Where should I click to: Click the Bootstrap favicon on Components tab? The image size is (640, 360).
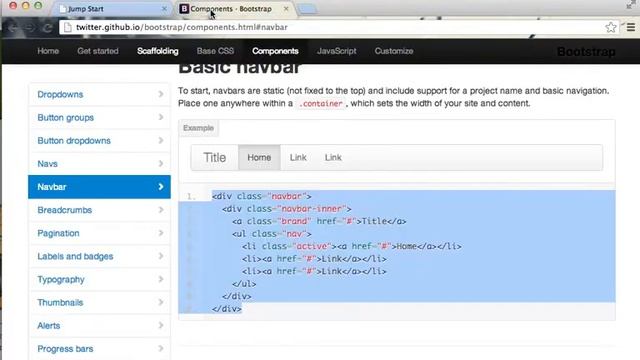click(x=184, y=9)
